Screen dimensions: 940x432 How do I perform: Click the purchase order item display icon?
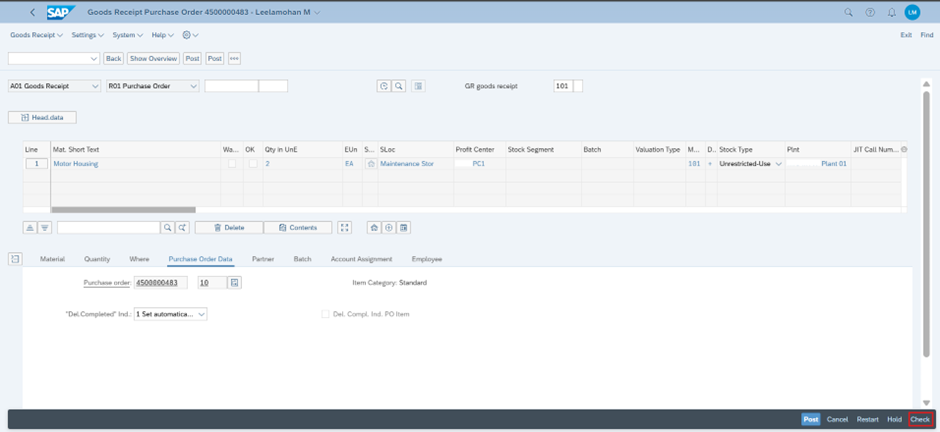pos(235,282)
